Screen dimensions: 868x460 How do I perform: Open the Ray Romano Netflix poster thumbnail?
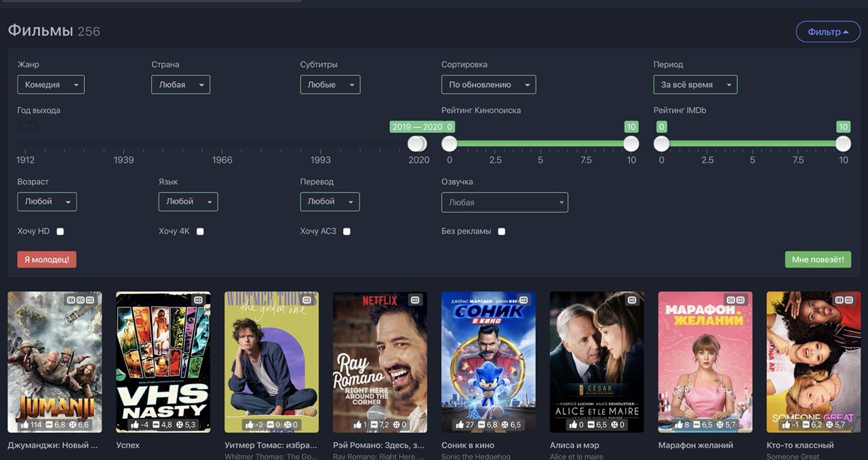380,362
